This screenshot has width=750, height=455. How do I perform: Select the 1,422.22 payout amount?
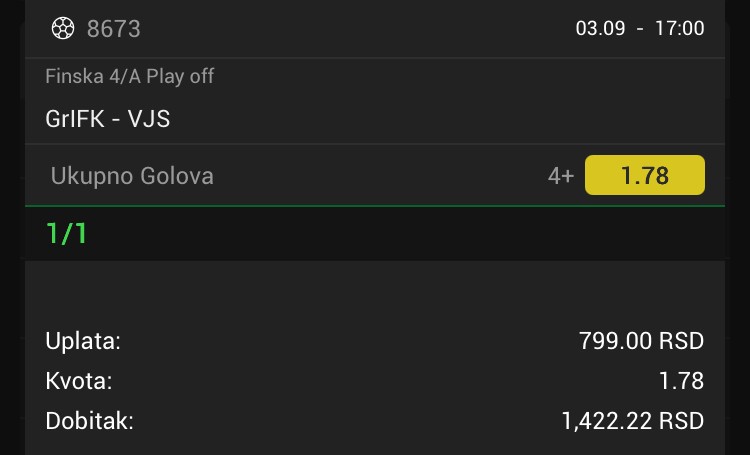tap(607, 422)
